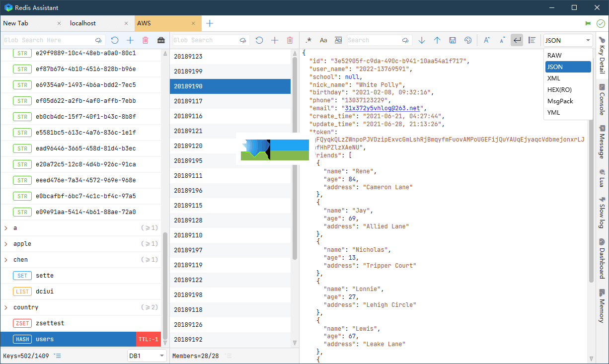Close the New Tab tab
609x364 pixels.
pyautogui.click(x=60, y=23)
